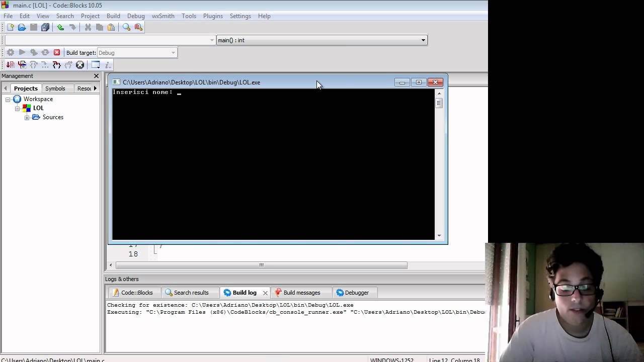Show the previous Management tabs with left arrow
The image size is (644, 362).
point(6,88)
